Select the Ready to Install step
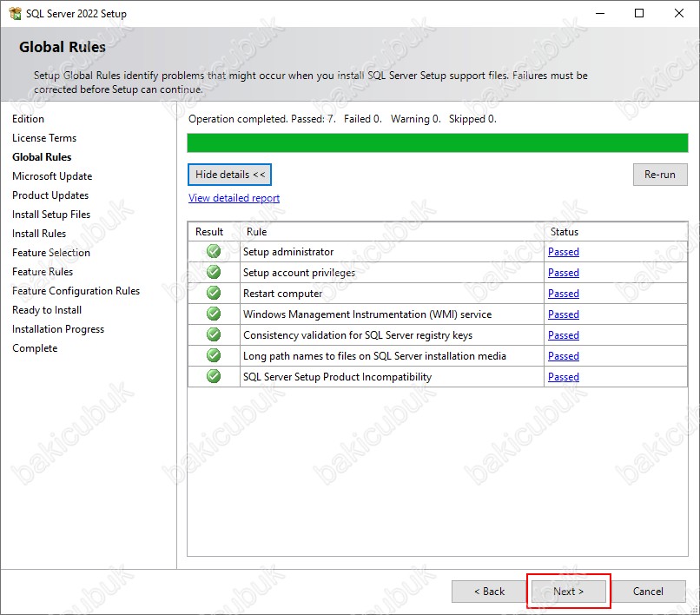This screenshot has height=615, width=700. pyautogui.click(x=47, y=310)
